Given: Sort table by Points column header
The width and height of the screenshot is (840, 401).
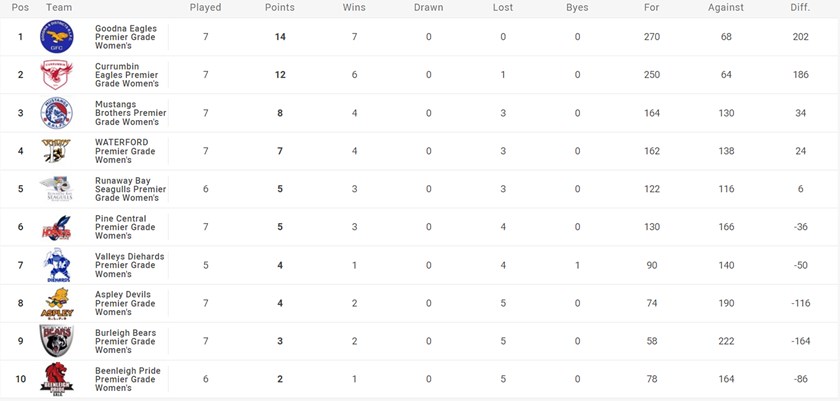Looking at the screenshot, I should pos(280,8).
